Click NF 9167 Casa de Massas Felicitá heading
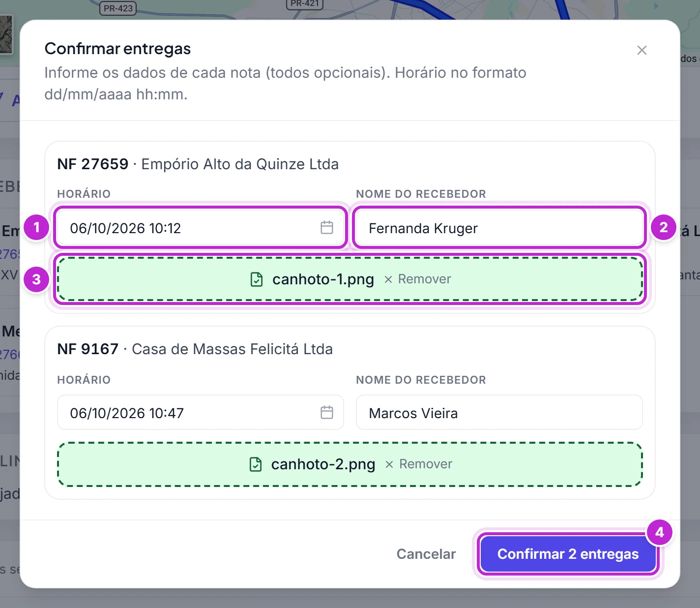700x608 pixels. click(195, 349)
